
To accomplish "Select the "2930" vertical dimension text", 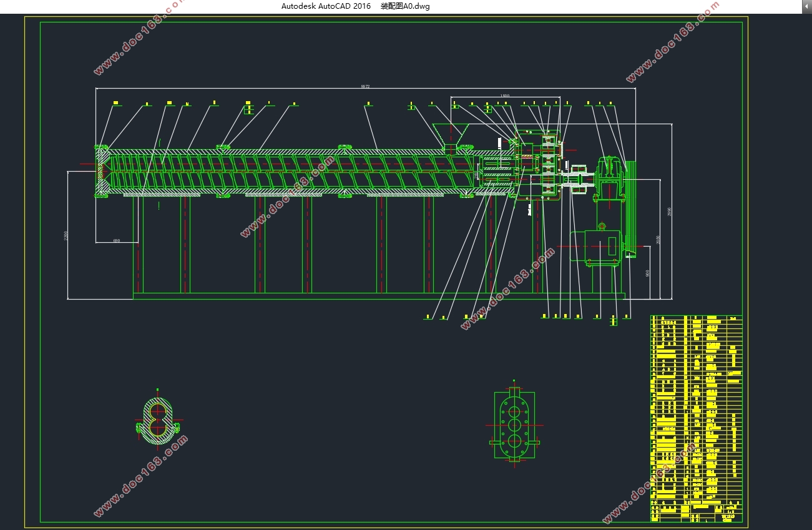I will click(669, 212).
